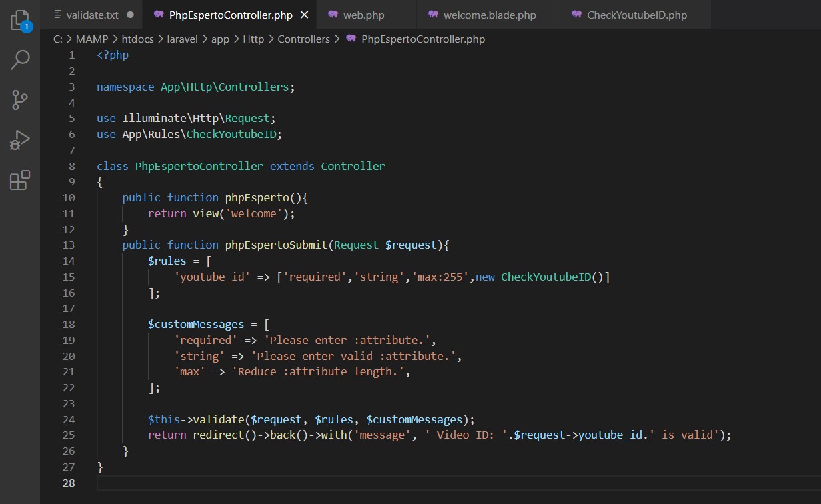The height and width of the screenshot is (504, 821).
Task: Click the <?php opening tag
Action: (x=113, y=55)
